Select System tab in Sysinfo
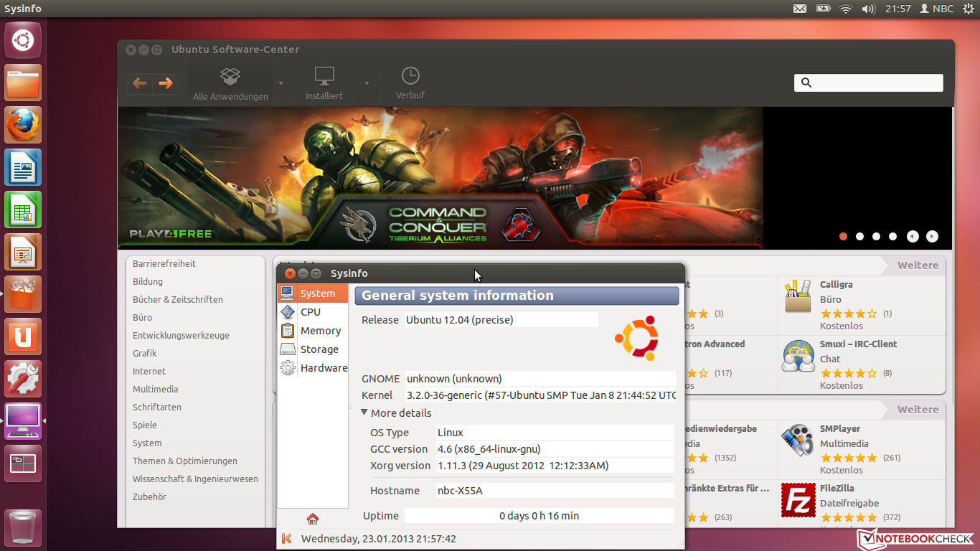The width and height of the screenshot is (980, 551). pos(313,293)
